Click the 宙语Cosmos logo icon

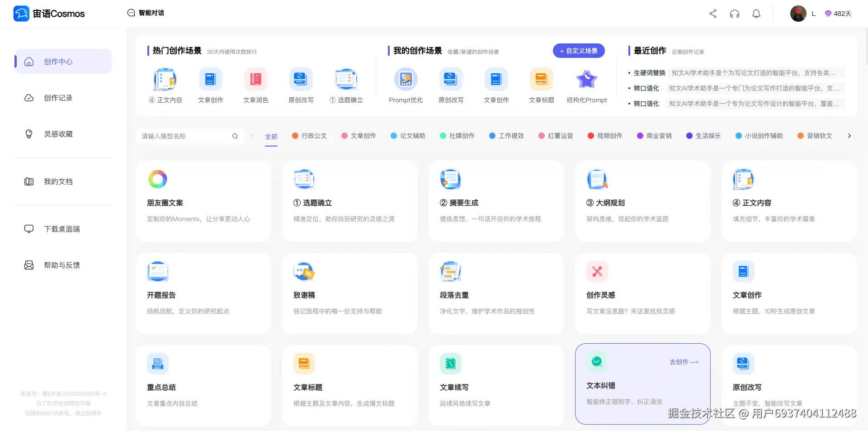point(21,14)
